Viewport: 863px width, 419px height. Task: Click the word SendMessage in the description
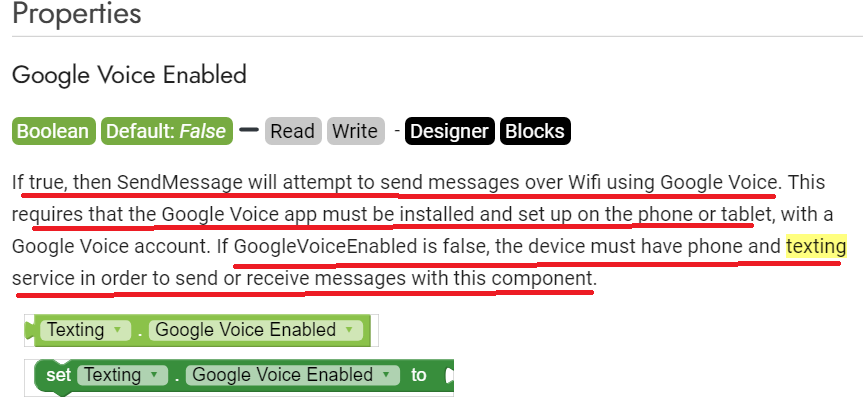[x=180, y=183]
